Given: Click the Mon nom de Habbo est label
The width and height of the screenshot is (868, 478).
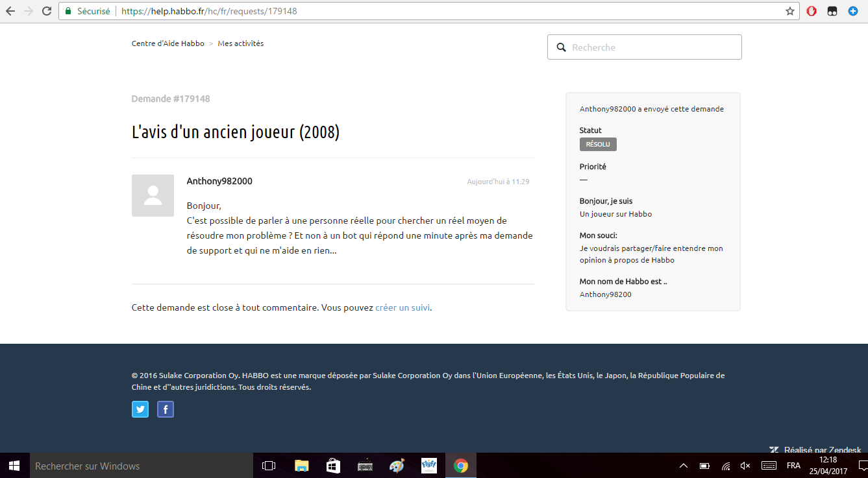Looking at the screenshot, I should [623, 281].
